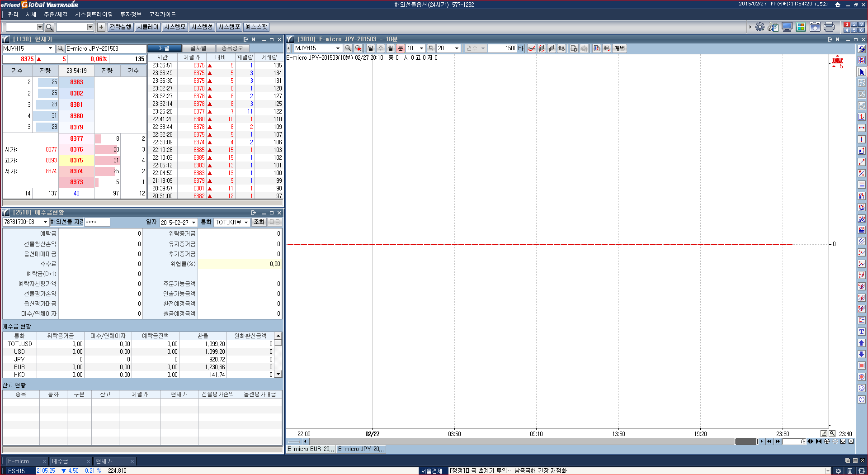Click the monitor icon in top toolbar
The height and width of the screenshot is (475, 868).
click(x=787, y=27)
